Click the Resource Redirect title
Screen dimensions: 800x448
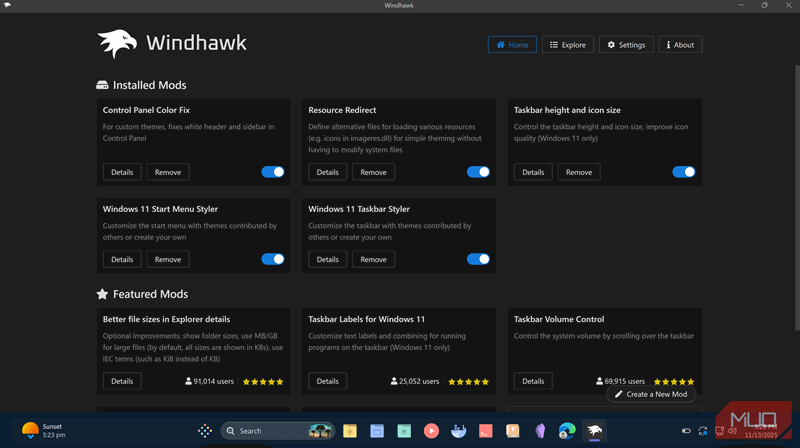pyautogui.click(x=342, y=110)
